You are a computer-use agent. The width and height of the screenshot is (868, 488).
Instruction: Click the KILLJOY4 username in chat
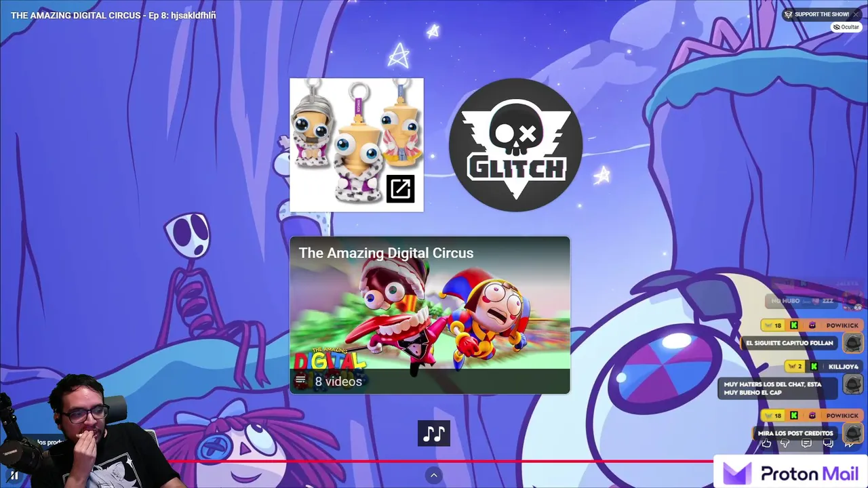(843, 367)
